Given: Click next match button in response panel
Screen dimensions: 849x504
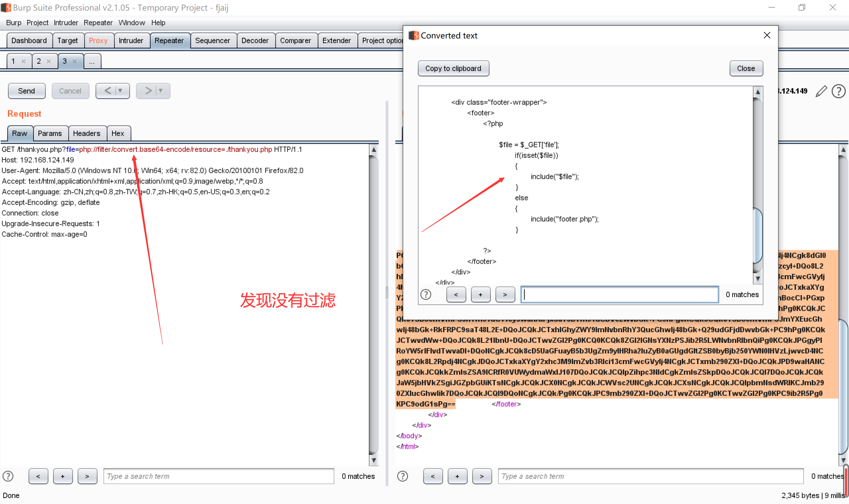Looking at the screenshot, I should [482, 476].
